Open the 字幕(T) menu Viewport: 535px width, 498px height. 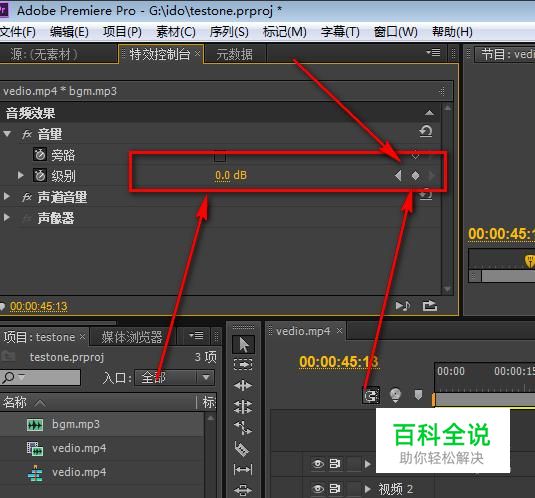[x=340, y=32]
